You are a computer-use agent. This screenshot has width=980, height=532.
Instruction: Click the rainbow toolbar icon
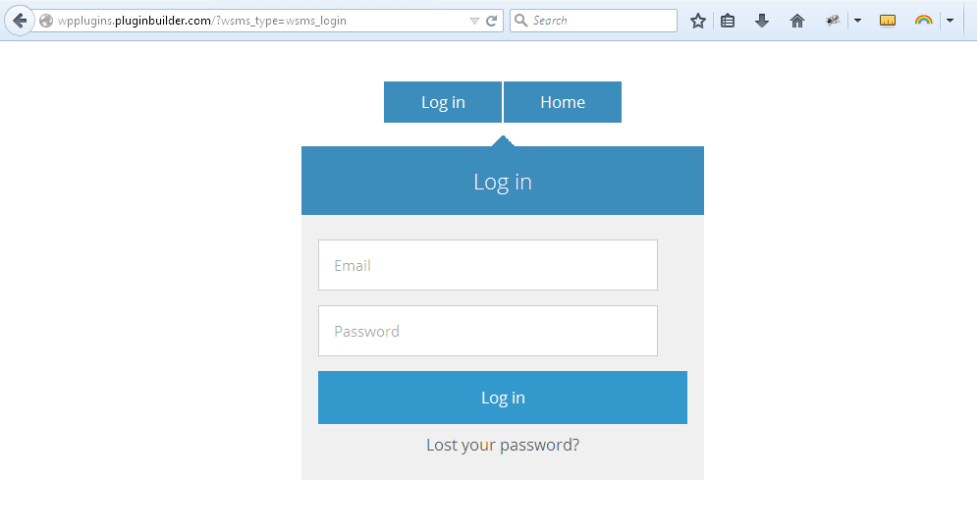[x=923, y=21]
